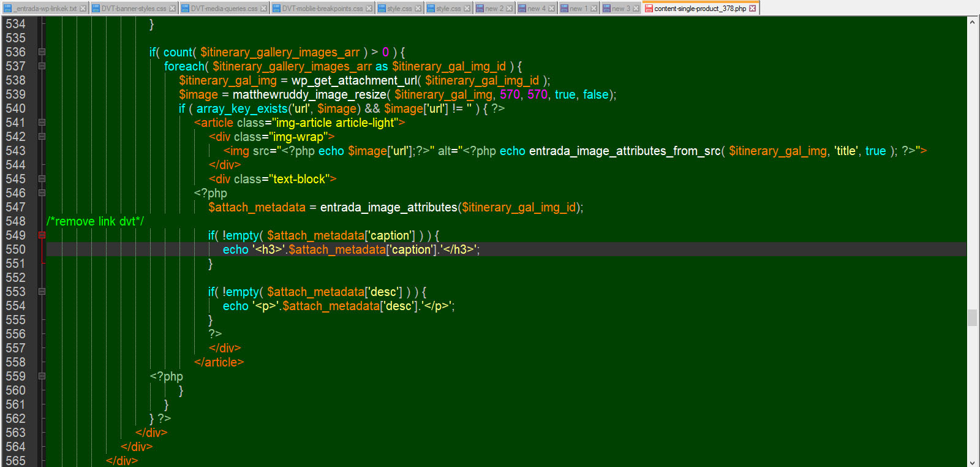The width and height of the screenshot is (980, 467).
Task: Fold the article element at line 541
Action: click(42, 123)
